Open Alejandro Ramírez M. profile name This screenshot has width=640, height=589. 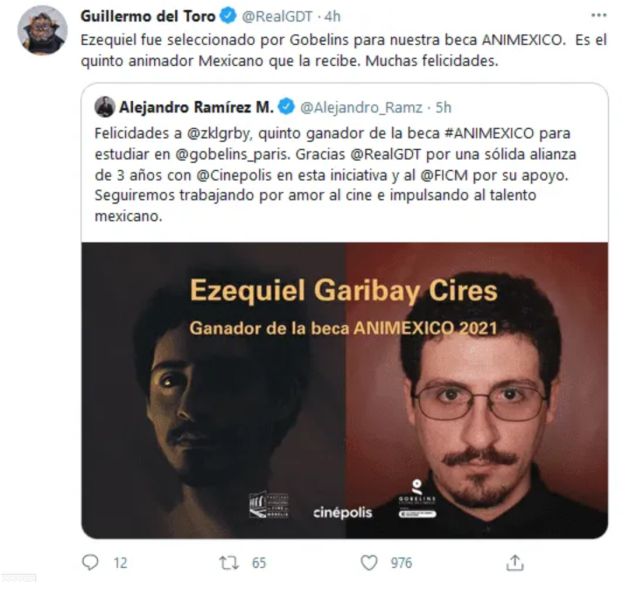coord(196,107)
